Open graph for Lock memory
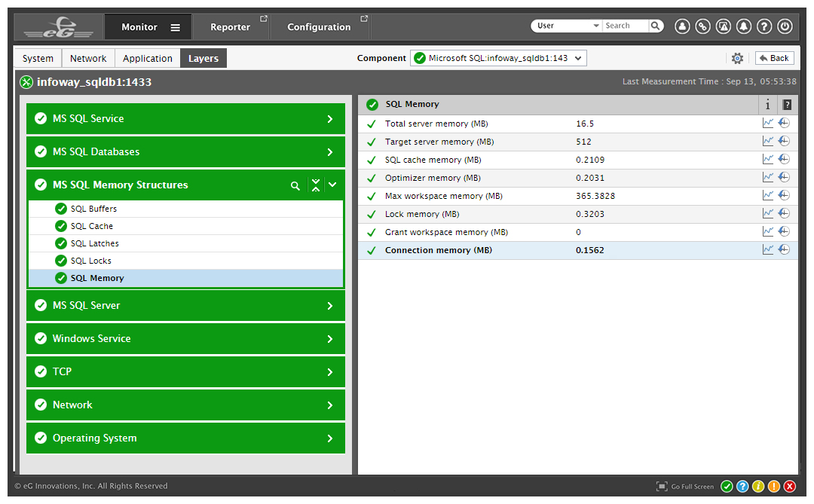Viewport: 814px width, 504px height. 768,213
